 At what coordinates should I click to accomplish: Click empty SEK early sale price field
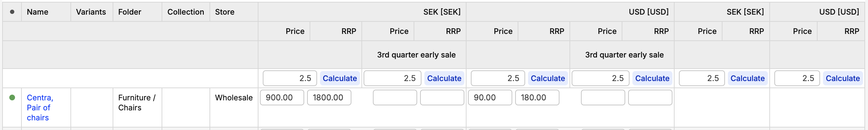395,97
